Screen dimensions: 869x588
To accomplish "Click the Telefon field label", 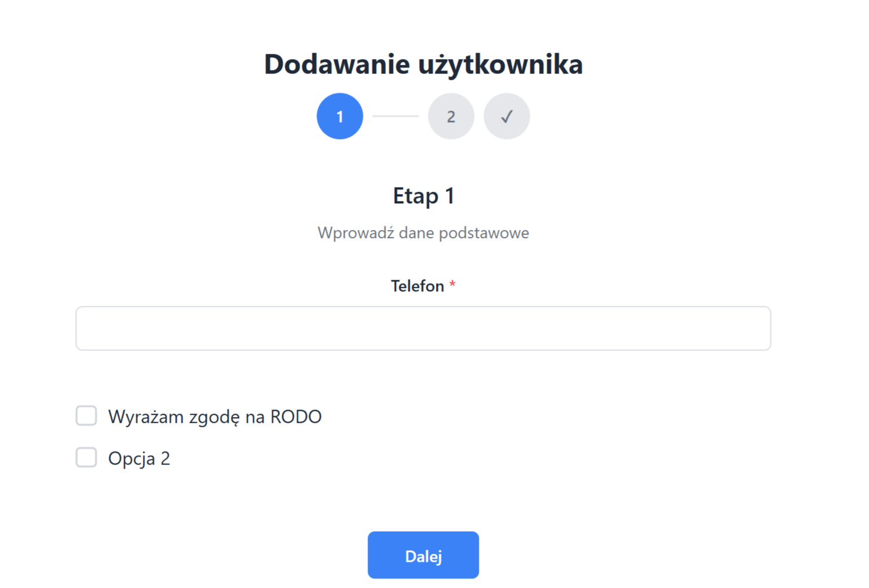I will point(417,286).
